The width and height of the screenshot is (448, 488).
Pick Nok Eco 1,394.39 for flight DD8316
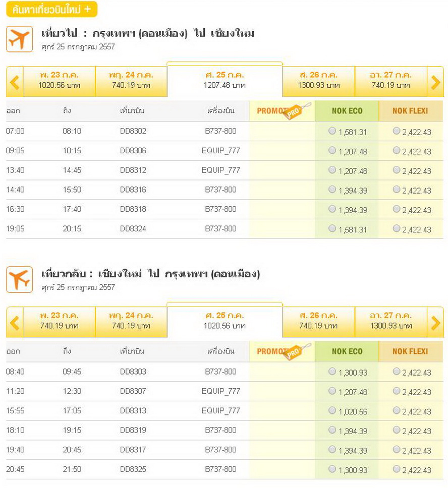[332, 189]
